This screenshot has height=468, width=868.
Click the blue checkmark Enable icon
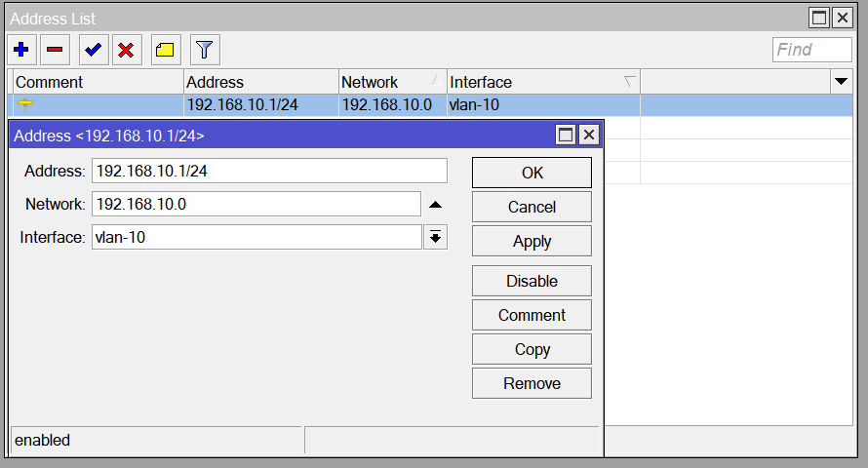[93, 50]
